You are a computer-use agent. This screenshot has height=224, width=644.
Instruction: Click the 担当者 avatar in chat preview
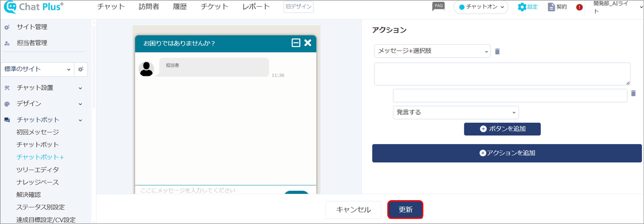pos(146,69)
